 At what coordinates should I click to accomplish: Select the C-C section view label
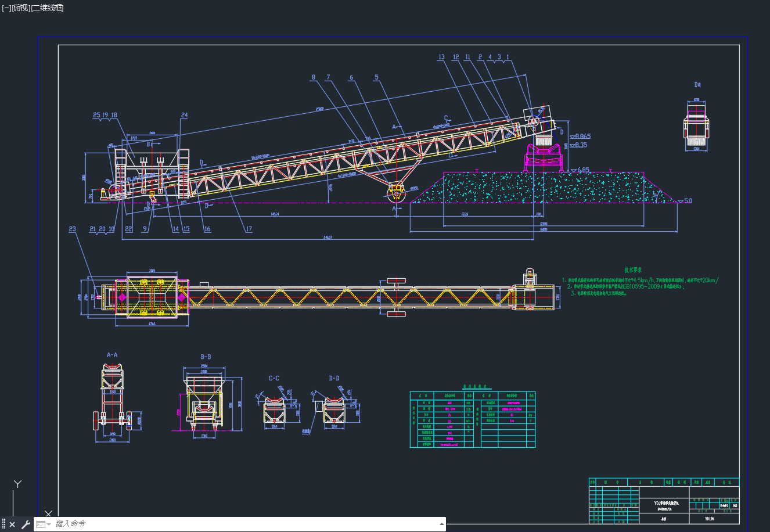[274, 378]
